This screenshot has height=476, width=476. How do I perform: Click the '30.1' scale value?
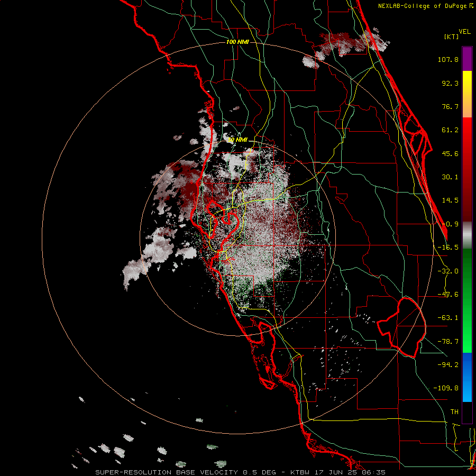450,177
